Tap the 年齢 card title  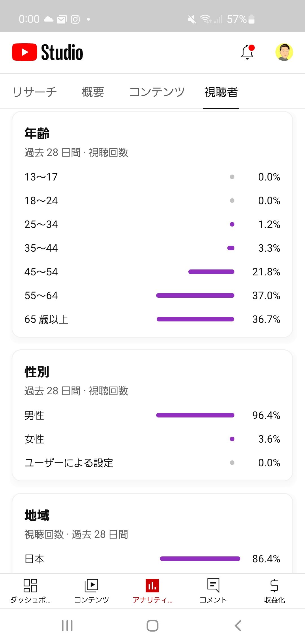tap(37, 133)
